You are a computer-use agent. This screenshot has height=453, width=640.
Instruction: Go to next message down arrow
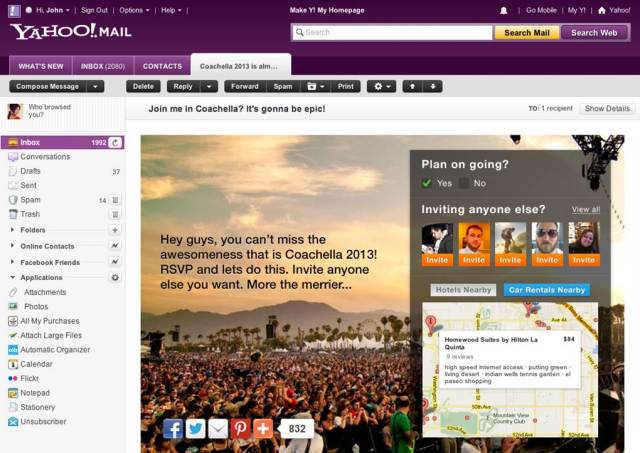coord(433,87)
